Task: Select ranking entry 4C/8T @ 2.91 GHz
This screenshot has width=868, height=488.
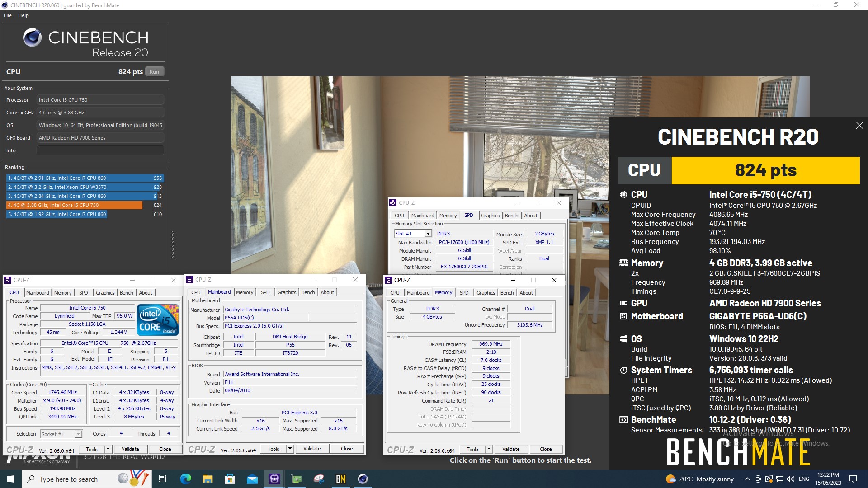Action: (85, 178)
